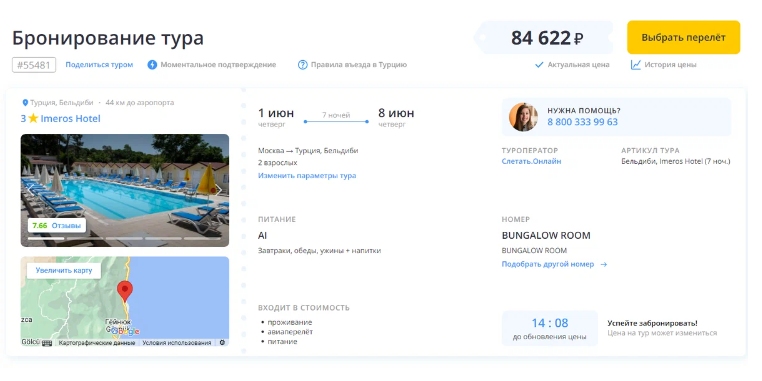Click the Успейте забронировать! notice
The image size is (762, 381).
pos(652,323)
